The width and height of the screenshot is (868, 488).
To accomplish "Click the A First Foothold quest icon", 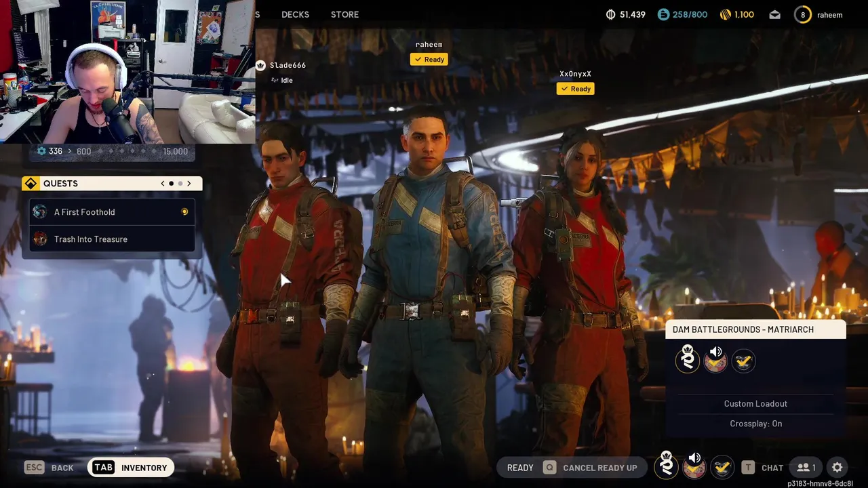I will pyautogui.click(x=40, y=212).
